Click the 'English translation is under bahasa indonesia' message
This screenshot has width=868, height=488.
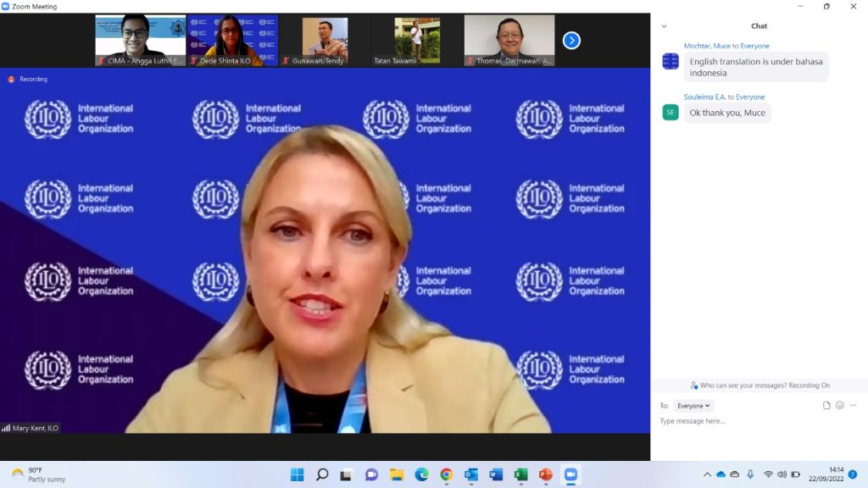tap(756, 67)
